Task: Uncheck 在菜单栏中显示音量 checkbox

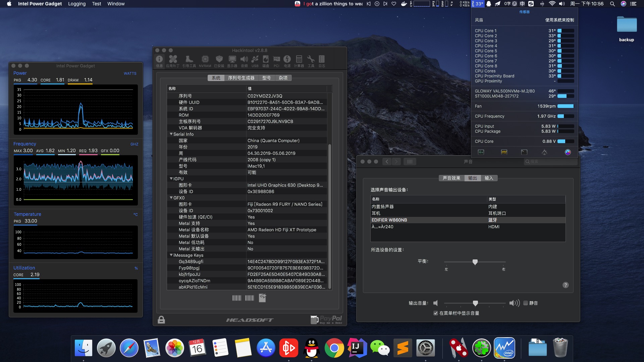Action: 435,313
